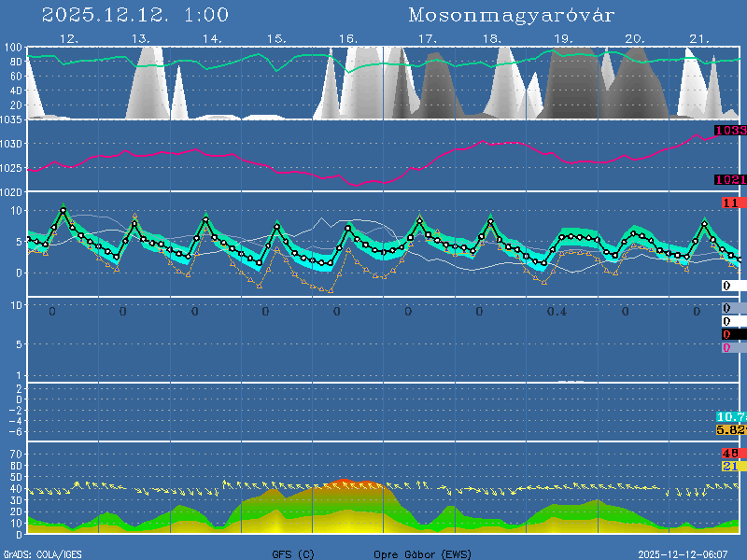This screenshot has height=560, width=747.
Task: Click the GFS (C) model label
Action: pos(293,554)
